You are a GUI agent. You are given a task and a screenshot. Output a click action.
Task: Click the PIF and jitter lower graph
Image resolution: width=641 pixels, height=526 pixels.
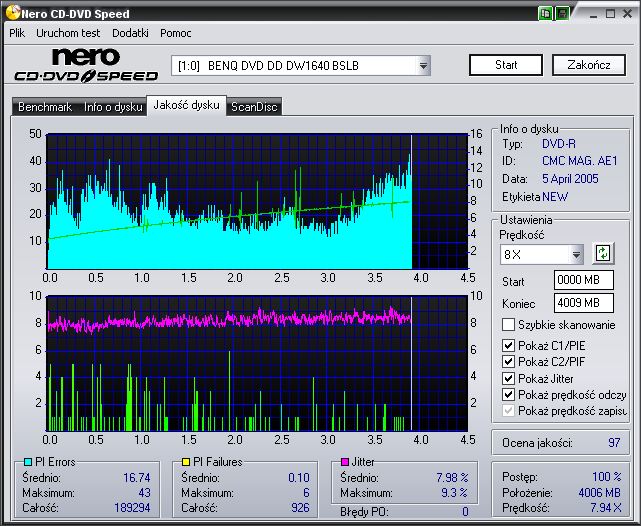pos(257,363)
